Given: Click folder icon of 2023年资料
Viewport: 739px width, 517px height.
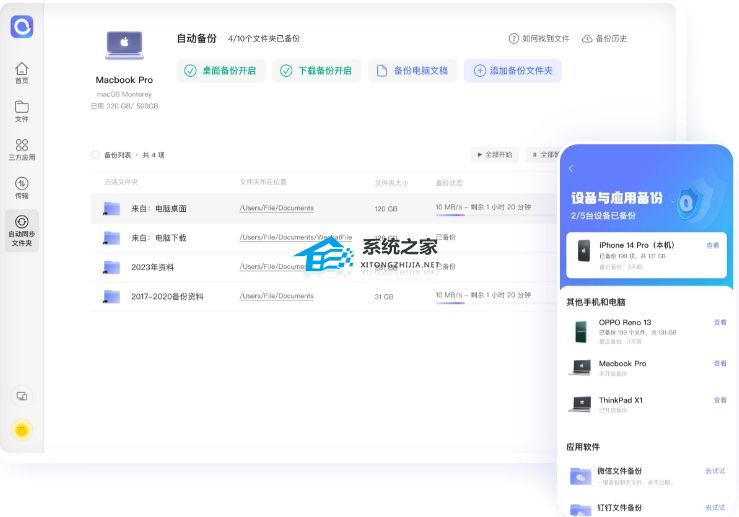Looking at the screenshot, I should point(111,267).
